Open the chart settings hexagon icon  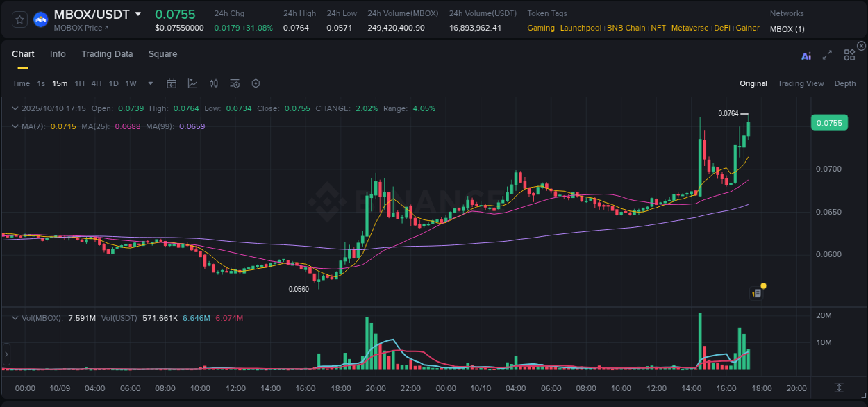coord(256,83)
